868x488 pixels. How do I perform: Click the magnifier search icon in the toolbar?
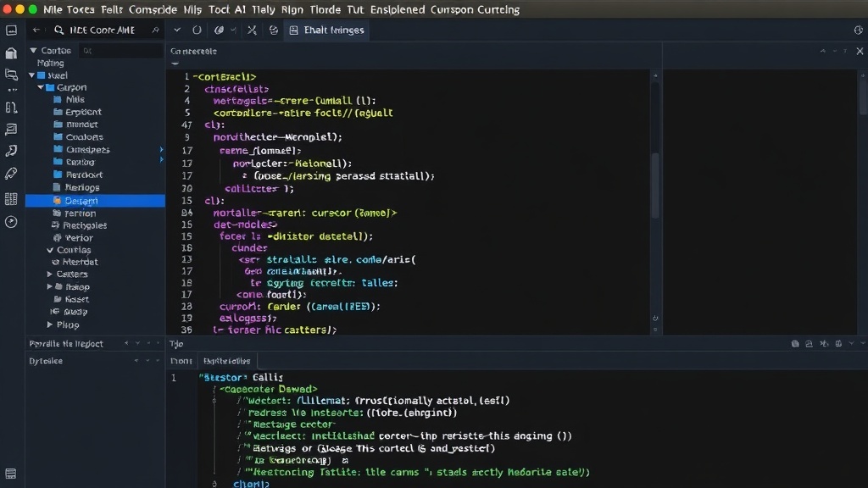pos(58,30)
